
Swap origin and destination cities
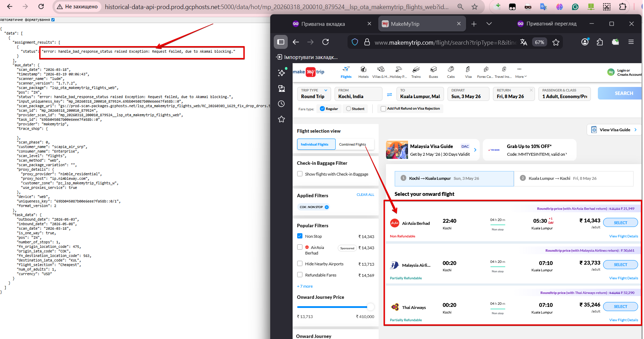(389, 94)
